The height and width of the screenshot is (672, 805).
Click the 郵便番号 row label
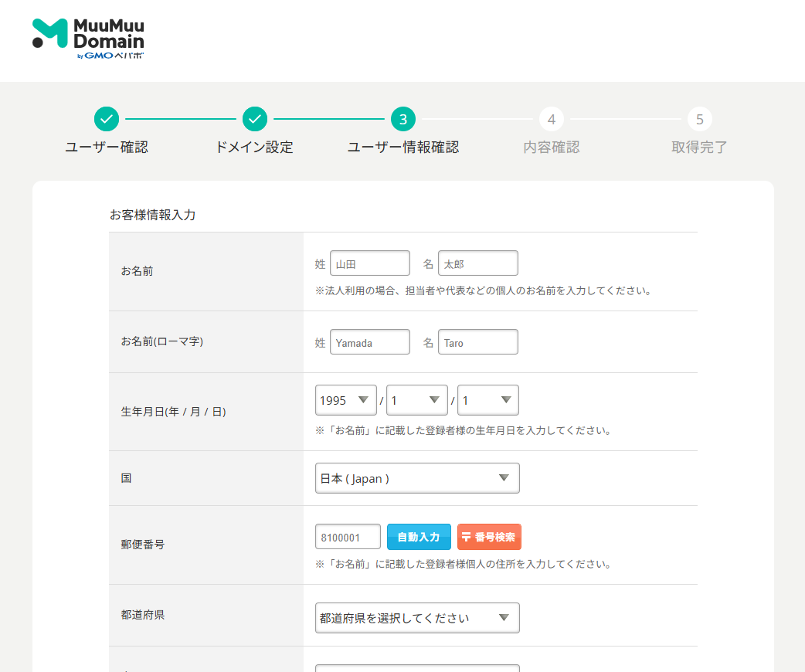(x=143, y=545)
